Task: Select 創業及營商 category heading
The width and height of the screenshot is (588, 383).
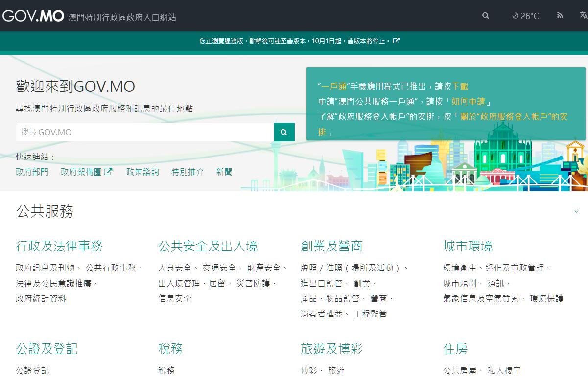Action: pyautogui.click(x=331, y=246)
